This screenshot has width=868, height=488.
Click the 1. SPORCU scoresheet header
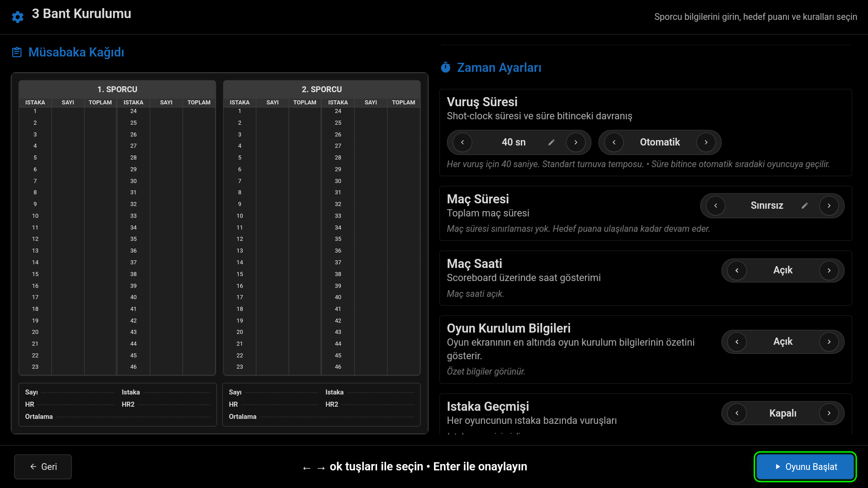(x=117, y=89)
